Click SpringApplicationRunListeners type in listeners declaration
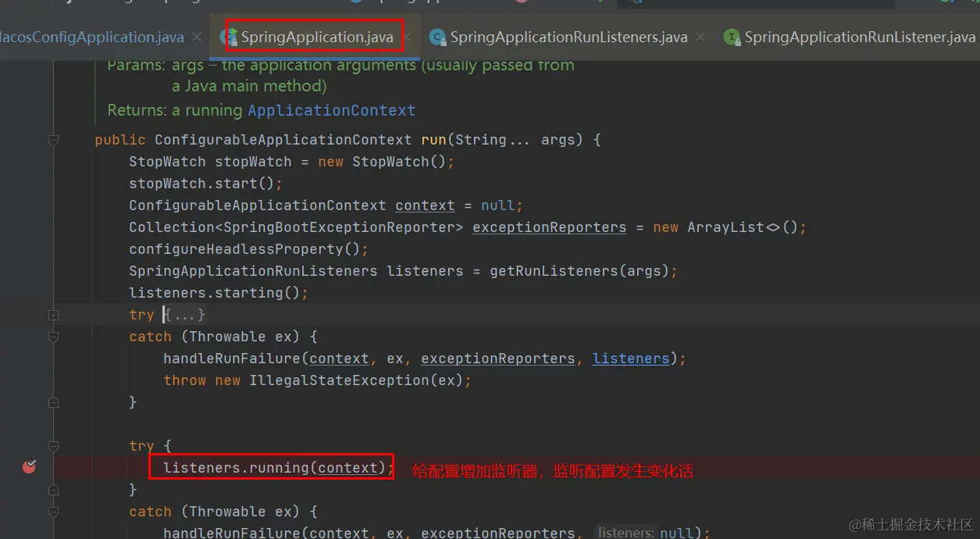 click(x=253, y=271)
